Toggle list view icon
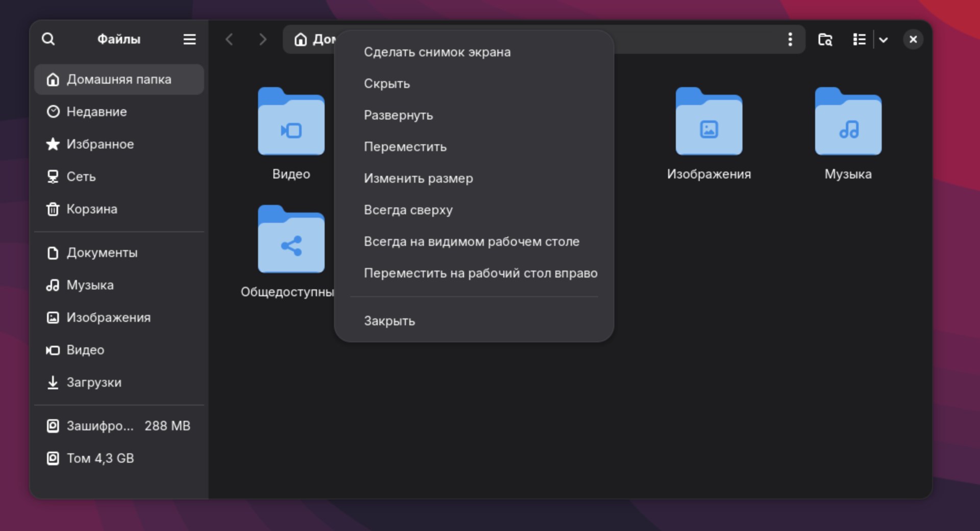 (x=859, y=39)
